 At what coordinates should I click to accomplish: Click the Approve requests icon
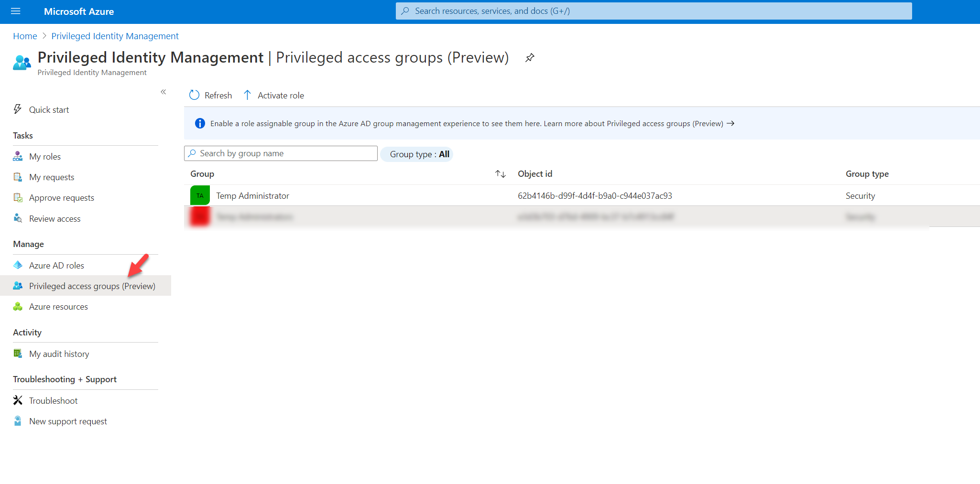coord(18,197)
